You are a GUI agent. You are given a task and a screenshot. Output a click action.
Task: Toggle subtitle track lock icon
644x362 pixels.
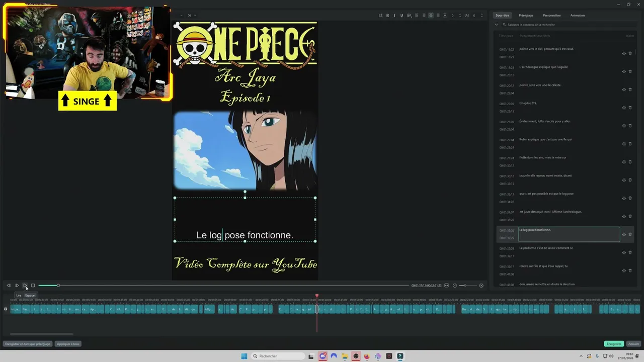pos(6,309)
